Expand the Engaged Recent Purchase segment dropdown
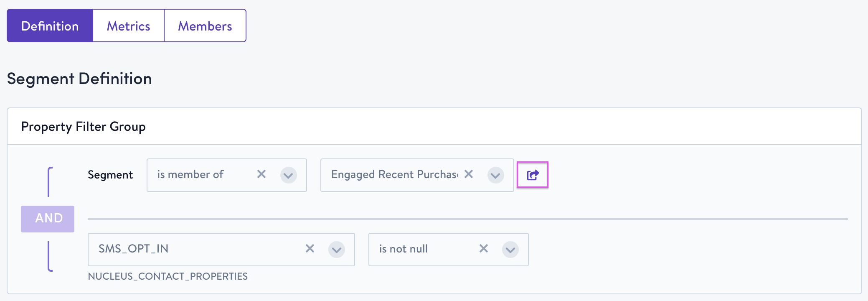The height and width of the screenshot is (301, 868). [x=495, y=175]
